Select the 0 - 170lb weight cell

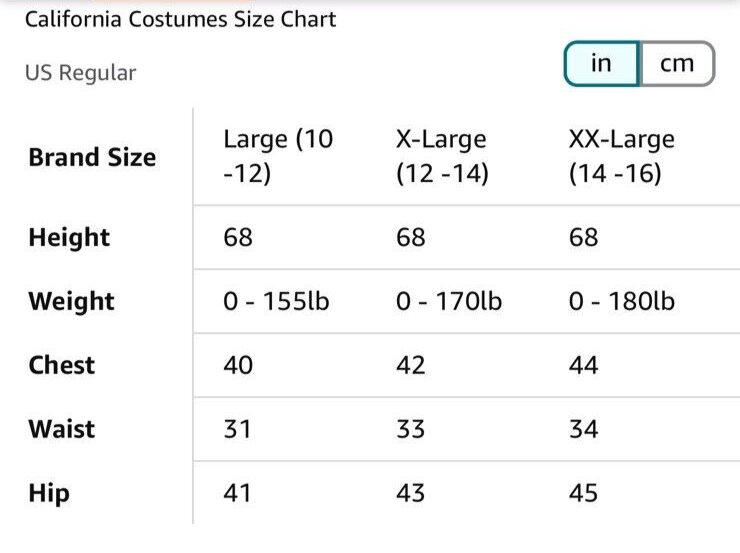pyautogui.click(x=449, y=301)
